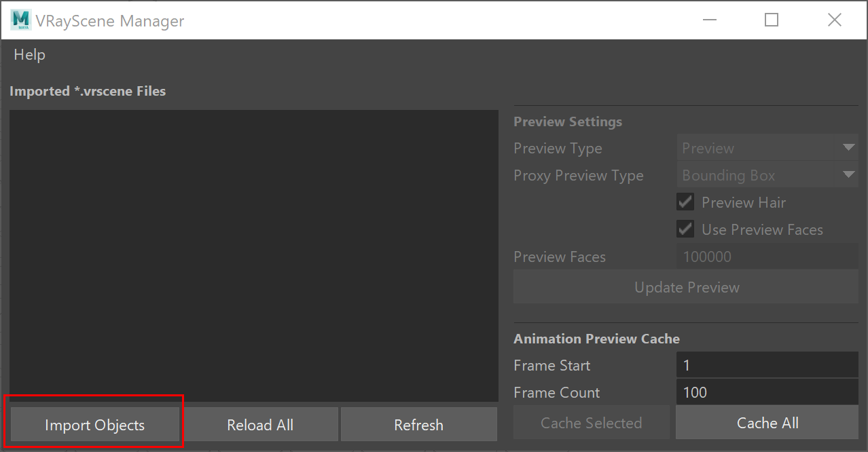Click the Update Preview button
The image size is (868, 452).
point(686,287)
